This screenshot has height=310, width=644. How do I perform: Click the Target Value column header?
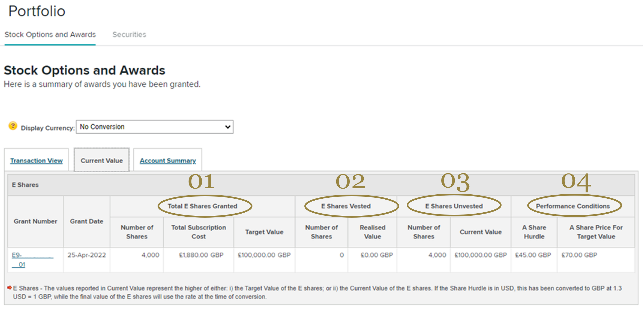tap(264, 232)
